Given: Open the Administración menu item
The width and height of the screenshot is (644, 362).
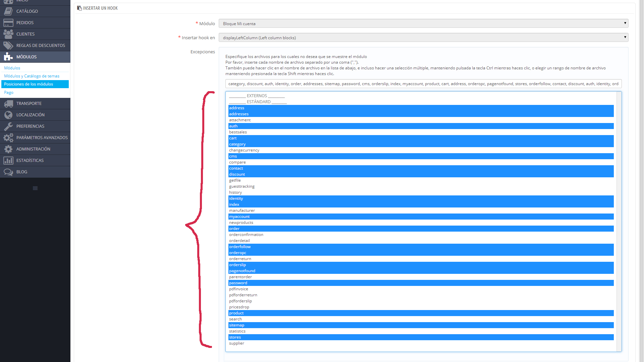Looking at the screenshot, I should (x=33, y=149).
